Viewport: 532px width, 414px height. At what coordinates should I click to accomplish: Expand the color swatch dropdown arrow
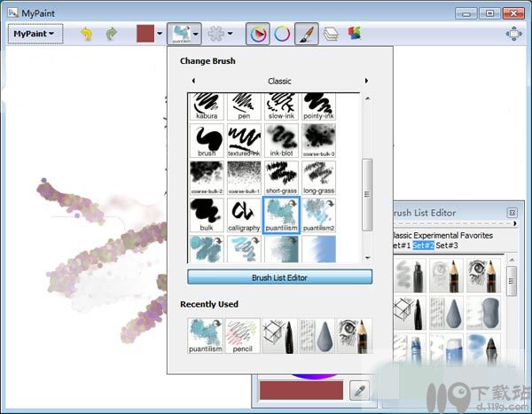pyautogui.click(x=160, y=34)
